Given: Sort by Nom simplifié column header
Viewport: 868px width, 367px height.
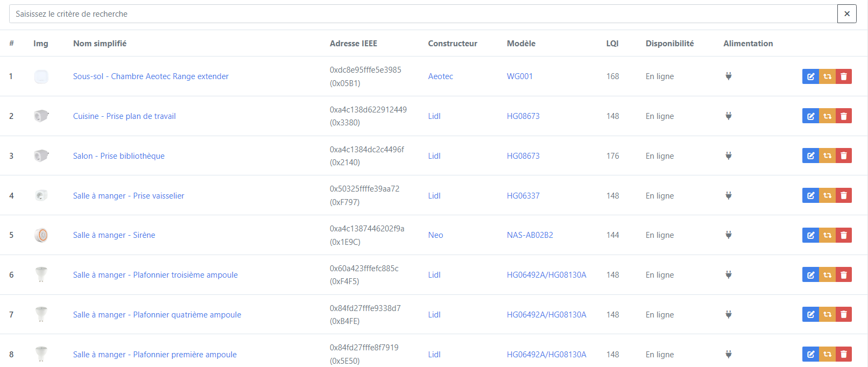Looking at the screenshot, I should click(100, 44).
